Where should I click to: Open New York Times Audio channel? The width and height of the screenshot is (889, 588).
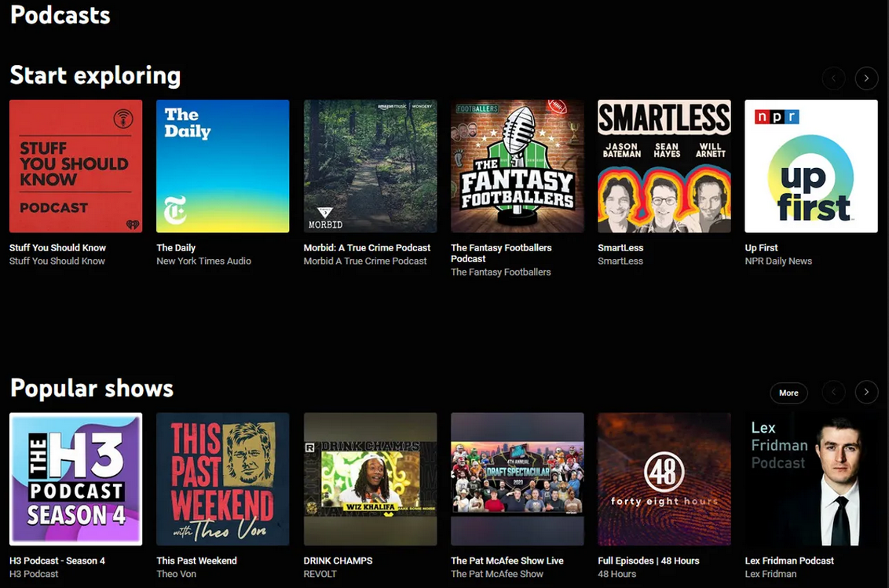203,261
